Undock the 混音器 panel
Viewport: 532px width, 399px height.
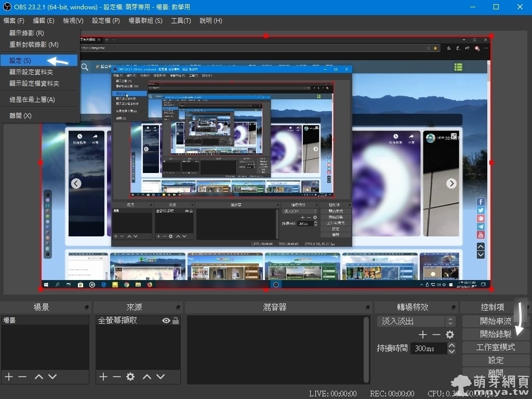tap(368, 308)
